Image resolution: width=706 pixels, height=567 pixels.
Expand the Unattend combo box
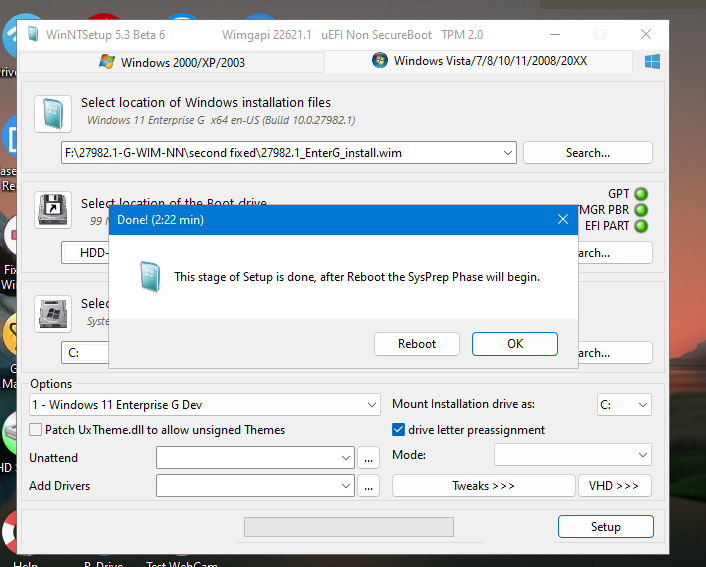click(x=345, y=458)
